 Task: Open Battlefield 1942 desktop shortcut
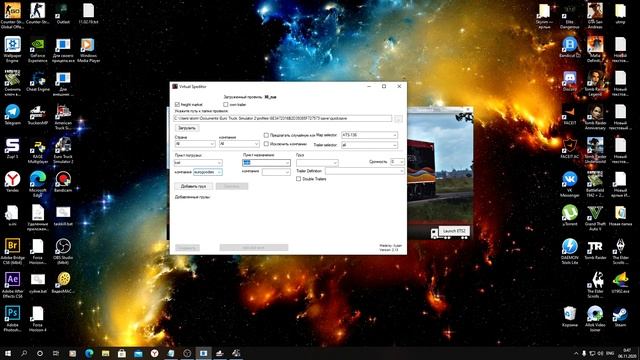[595, 184]
